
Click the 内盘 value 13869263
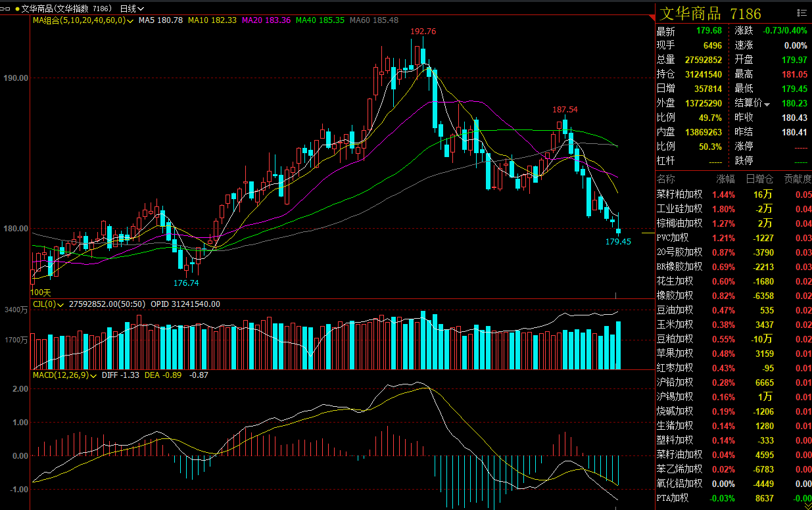coord(704,132)
